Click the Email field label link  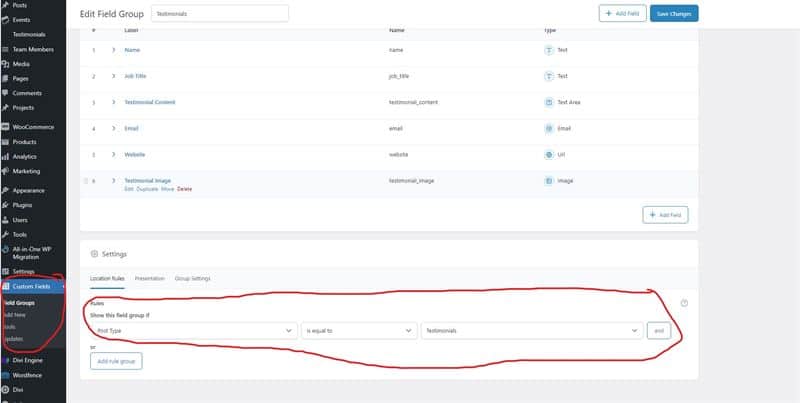click(132, 129)
